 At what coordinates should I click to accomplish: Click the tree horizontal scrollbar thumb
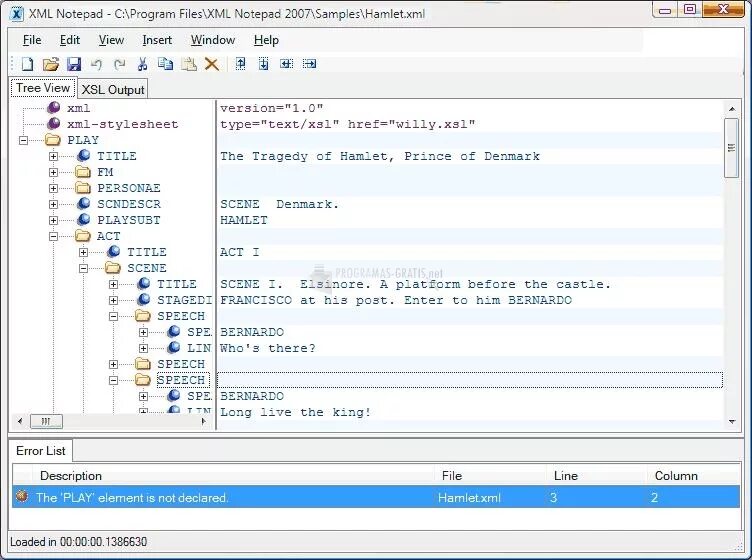(46, 421)
